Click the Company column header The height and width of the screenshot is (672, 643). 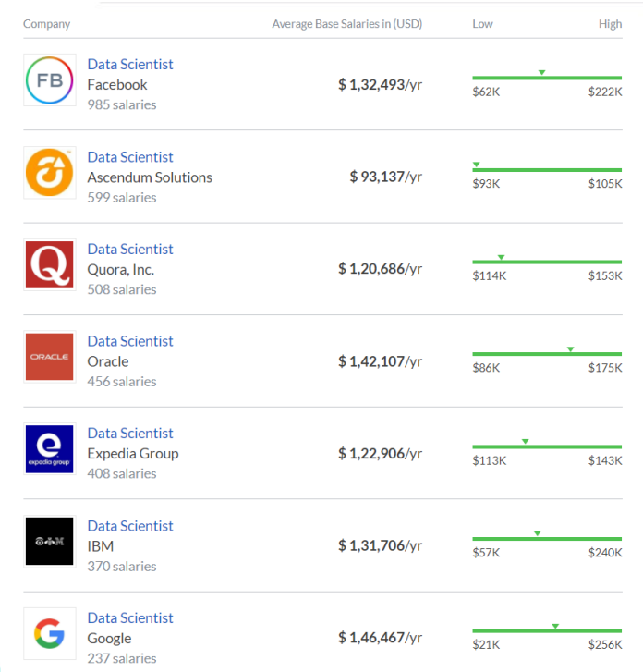(x=46, y=24)
